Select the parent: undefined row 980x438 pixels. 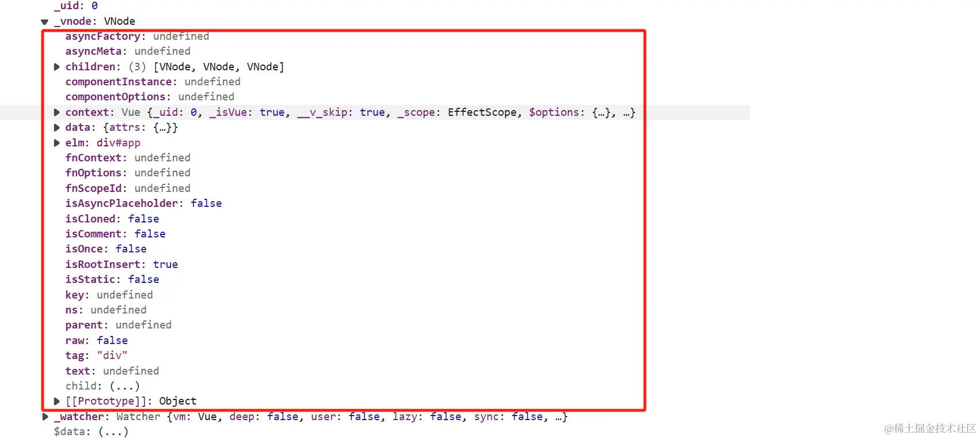[119, 325]
